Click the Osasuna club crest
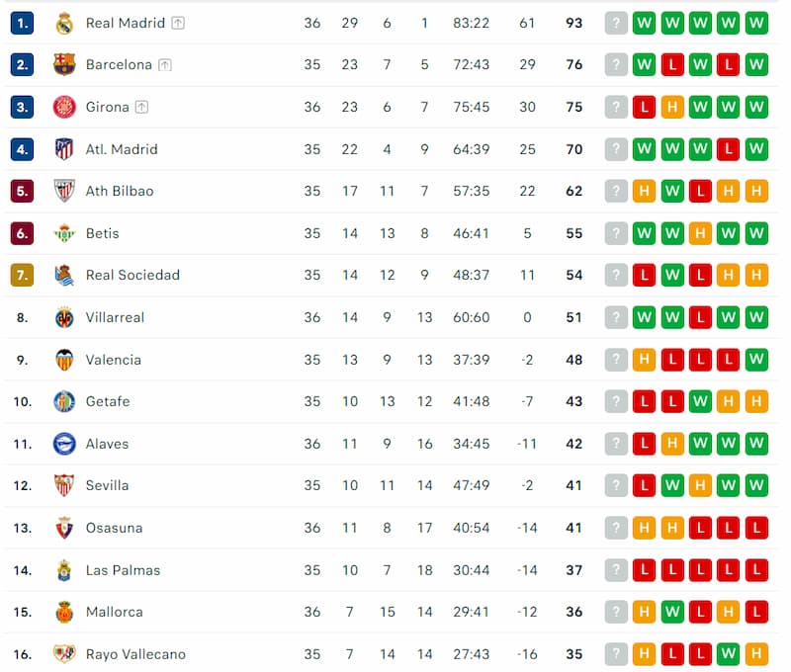 tap(64, 528)
